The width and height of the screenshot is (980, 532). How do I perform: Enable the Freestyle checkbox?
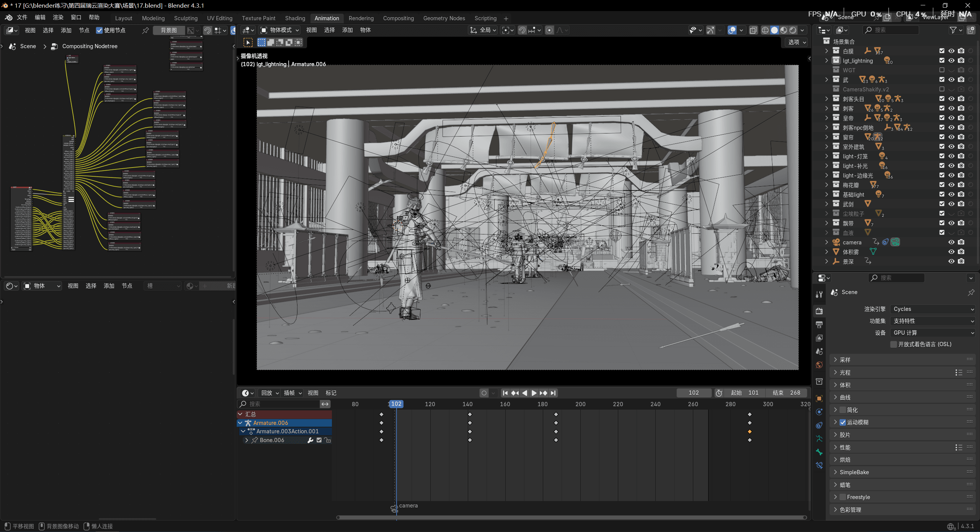coord(843,497)
